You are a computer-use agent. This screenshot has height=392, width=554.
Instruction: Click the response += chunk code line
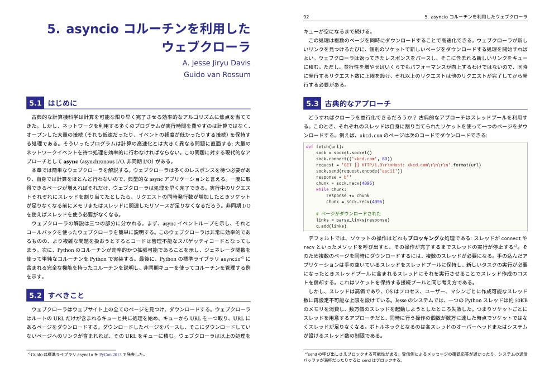pos(348,195)
